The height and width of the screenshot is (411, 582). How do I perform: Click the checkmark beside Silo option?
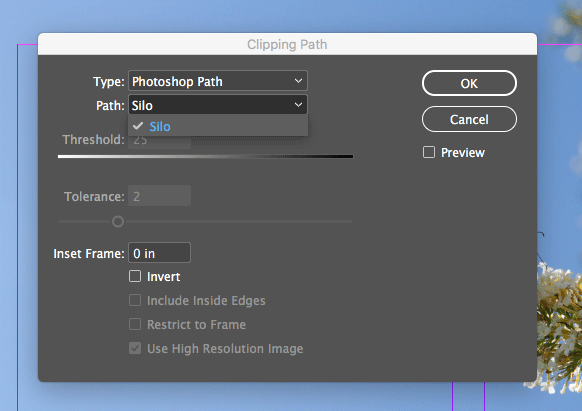[x=138, y=126]
